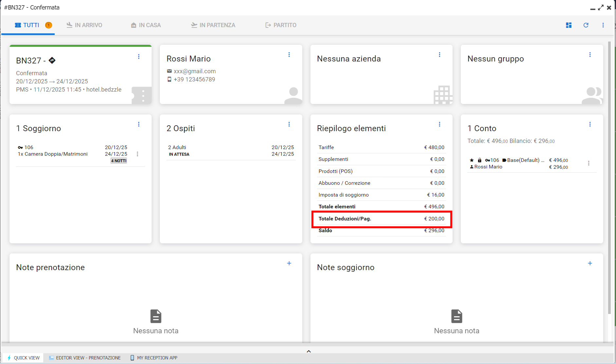Open options menu for account row 496,00
The height and width of the screenshot is (364, 616).
[x=588, y=163]
